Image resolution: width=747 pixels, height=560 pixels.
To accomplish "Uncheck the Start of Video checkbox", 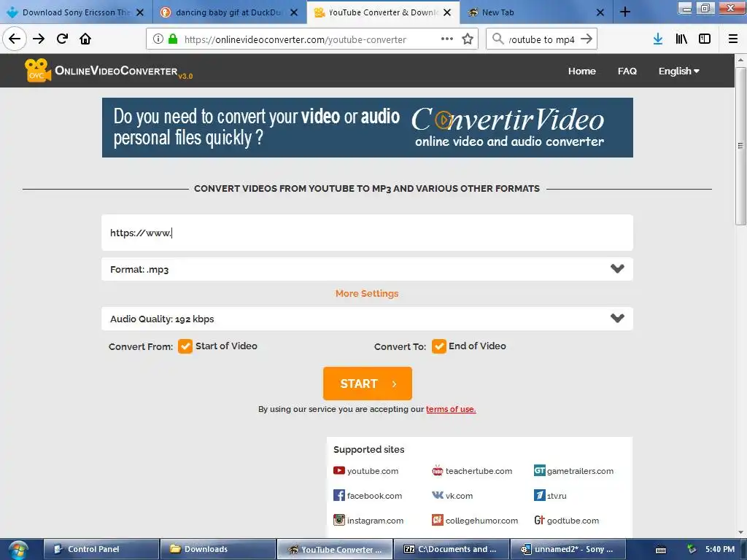I will (x=185, y=346).
